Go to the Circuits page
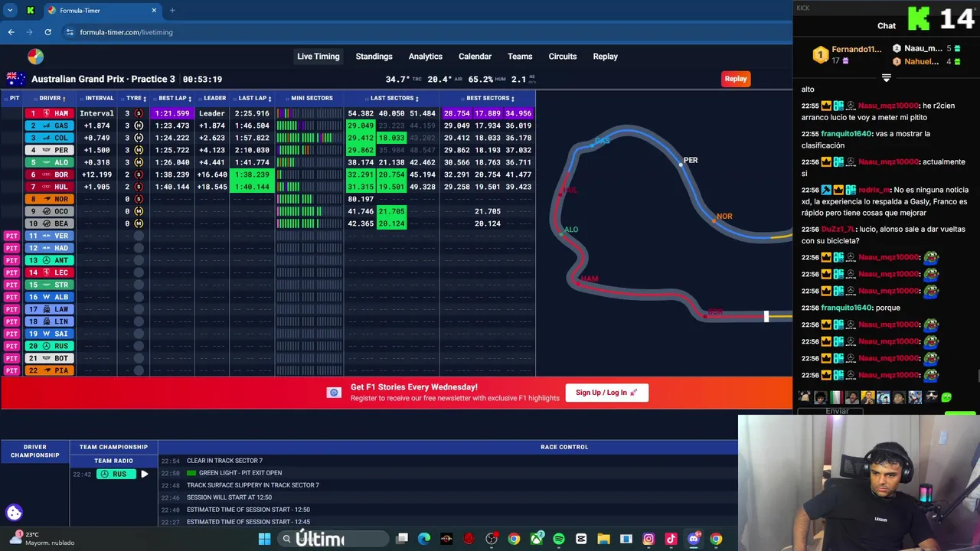This screenshot has height=551, width=980. 563,57
